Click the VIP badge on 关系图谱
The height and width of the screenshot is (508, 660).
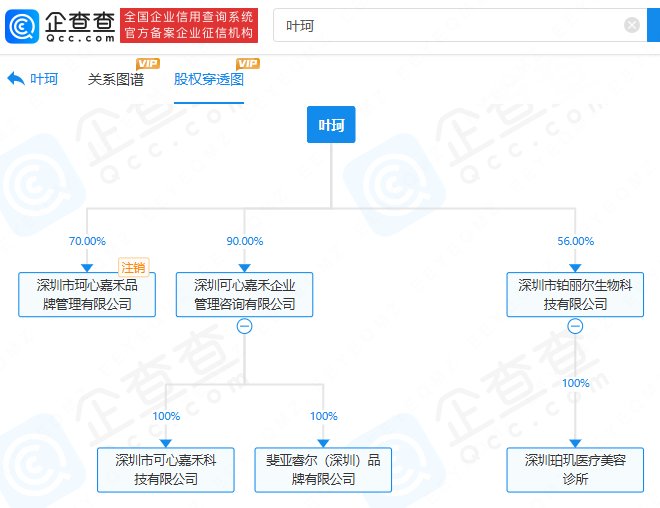click(148, 64)
